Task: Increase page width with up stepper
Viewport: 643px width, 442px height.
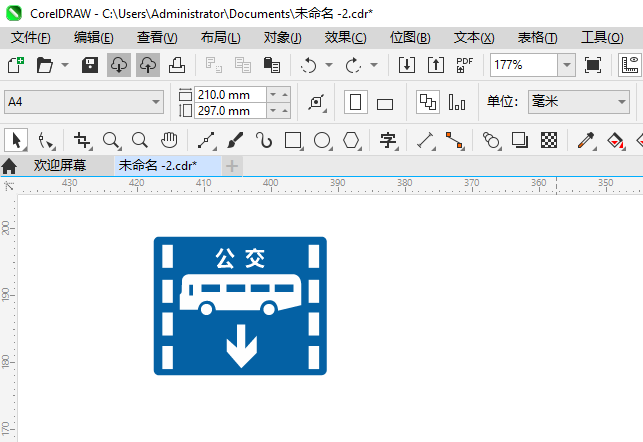Action: [285, 95]
